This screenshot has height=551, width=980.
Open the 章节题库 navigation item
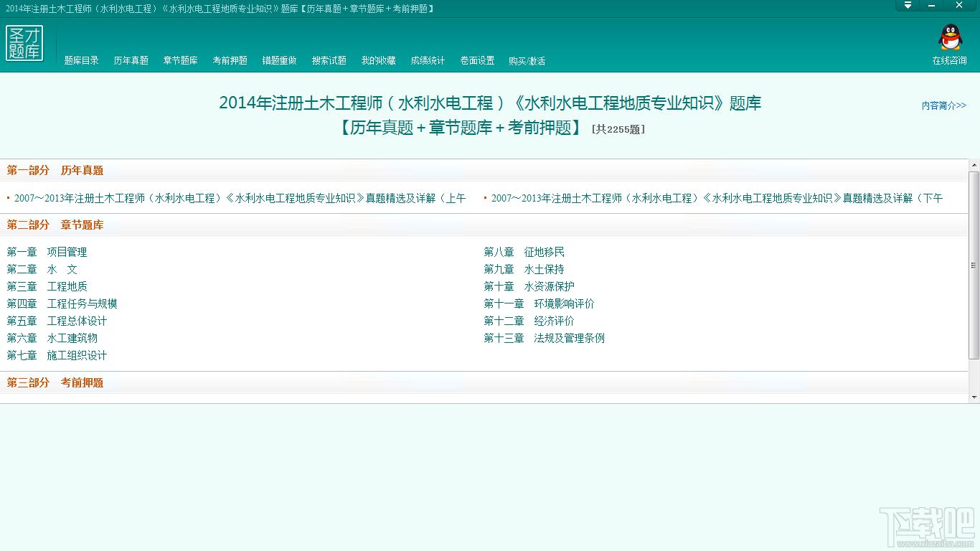tap(179, 60)
